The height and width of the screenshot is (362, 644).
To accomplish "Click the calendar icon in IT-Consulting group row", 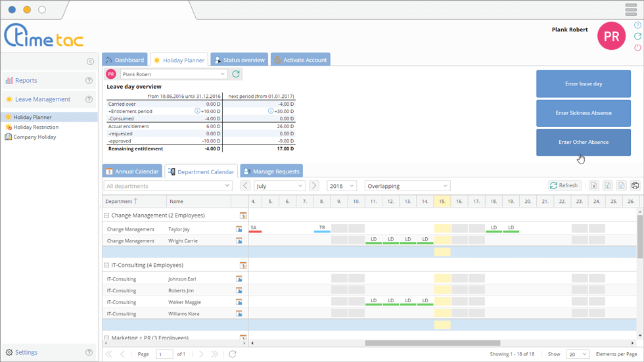I will (x=243, y=265).
